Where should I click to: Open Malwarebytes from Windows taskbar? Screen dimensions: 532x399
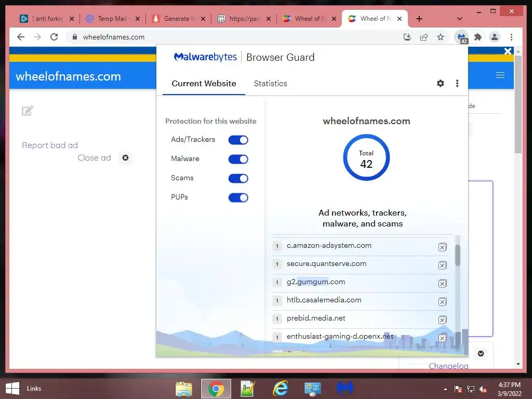[345, 389]
